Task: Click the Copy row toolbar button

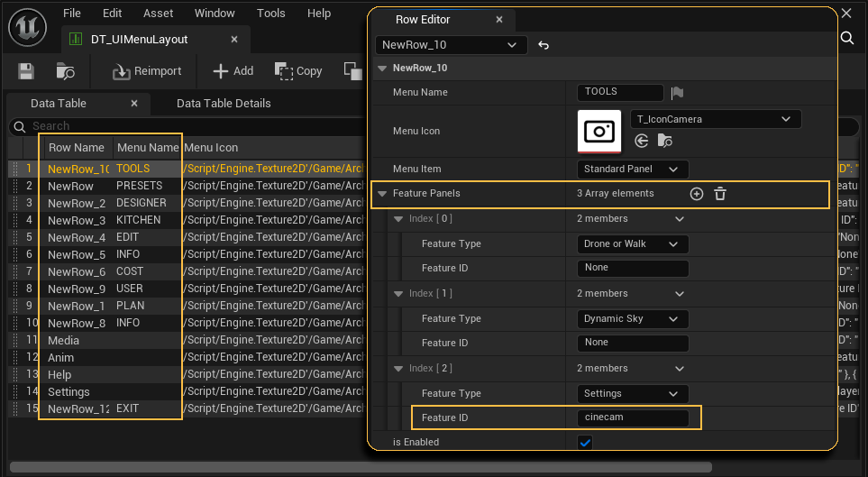Action: click(x=298, y=71)
